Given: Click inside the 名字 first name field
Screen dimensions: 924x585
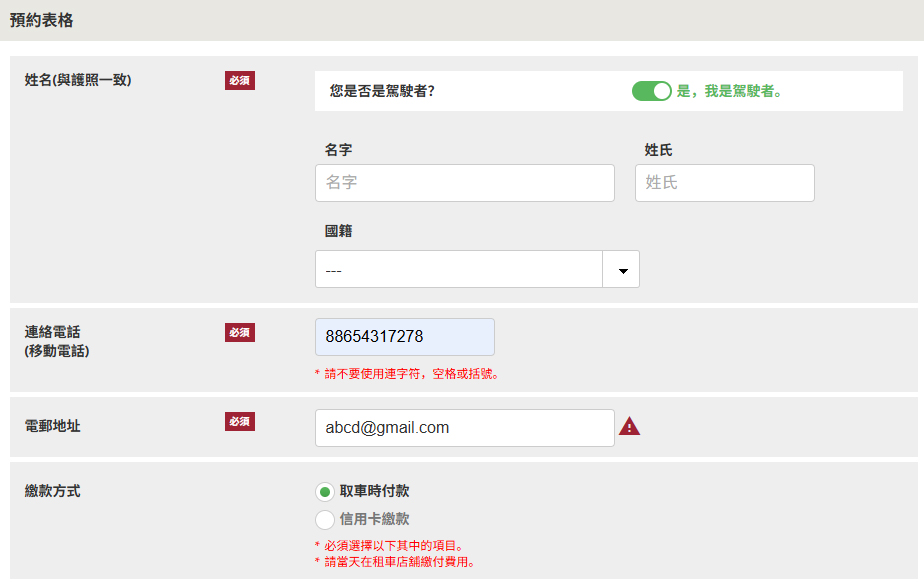Looking at the screenshot, I should 464,182.
